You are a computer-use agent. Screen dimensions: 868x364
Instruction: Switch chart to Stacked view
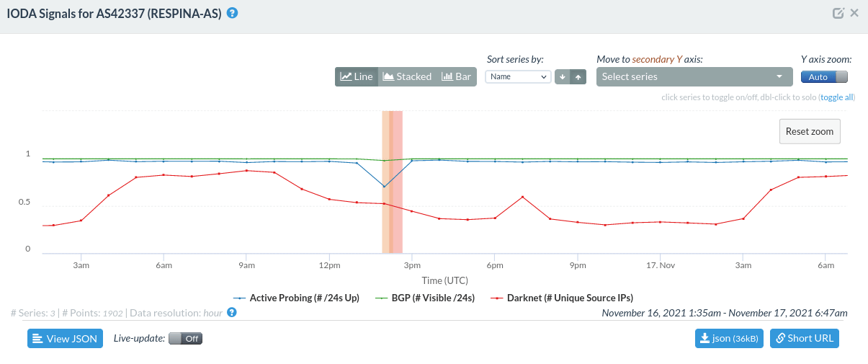click(x=407, y=76)
